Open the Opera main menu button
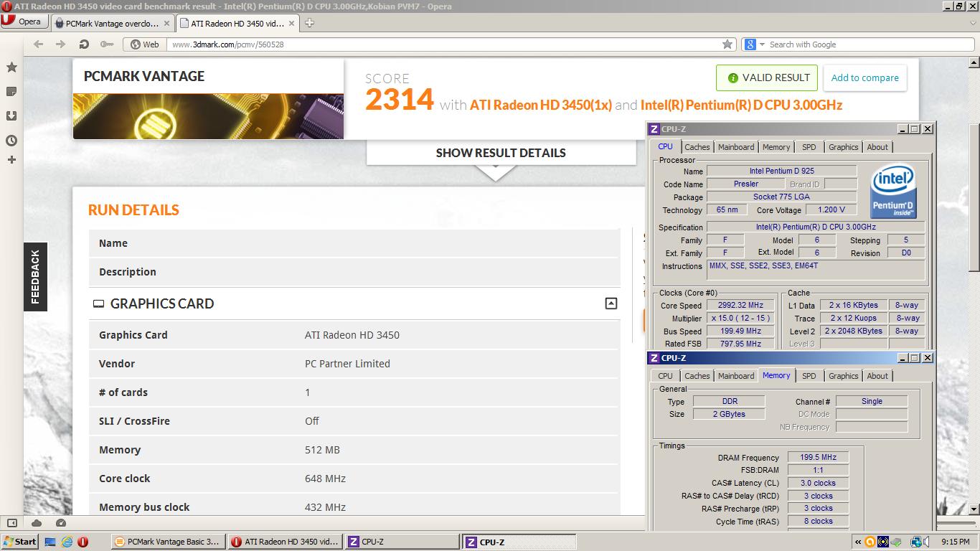Screen dimensions: 980x551 tap(23, 22)
